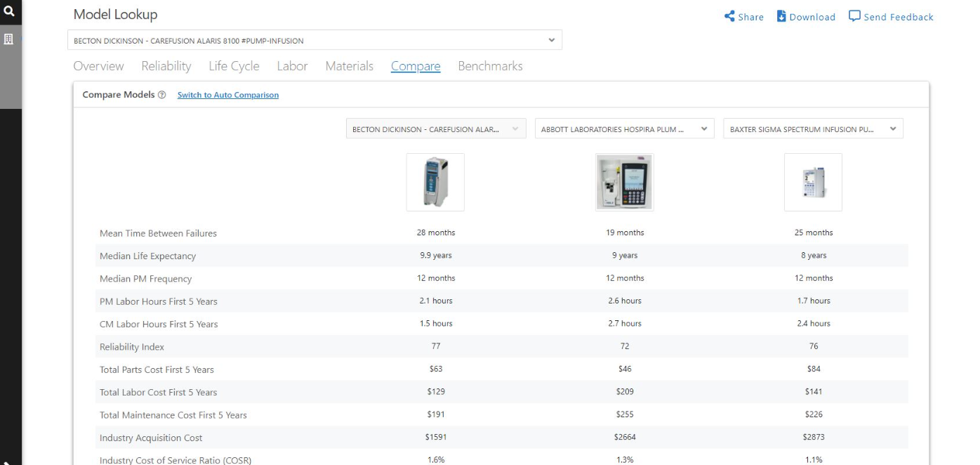Viewport: 980px width, 465px height.
Task: Open the Baxter Sigma Spectrum dropdown
Action: coord(813,129)
